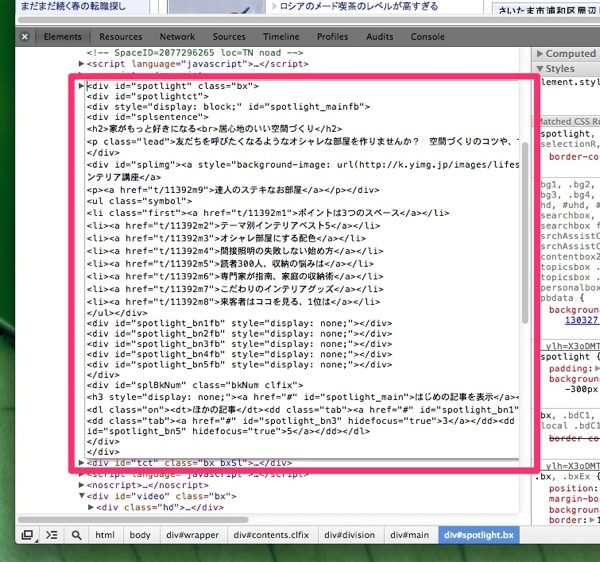Open the Audits tab

point(379,37)
